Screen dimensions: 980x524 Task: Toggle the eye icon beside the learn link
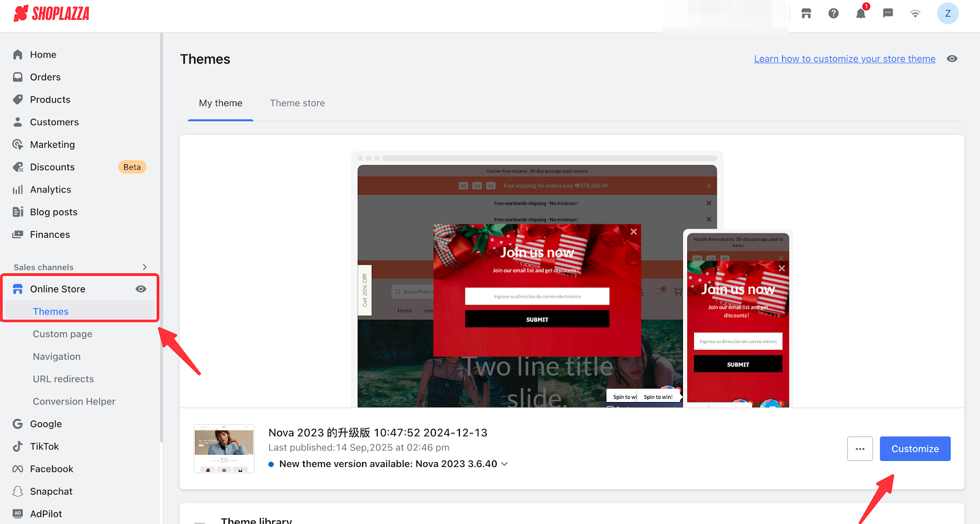[952, 59]
